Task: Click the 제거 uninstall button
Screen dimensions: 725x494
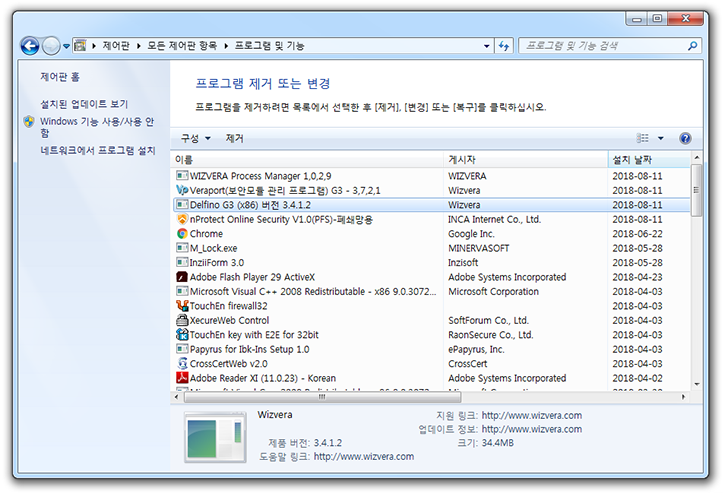Action: pos(234,138)
